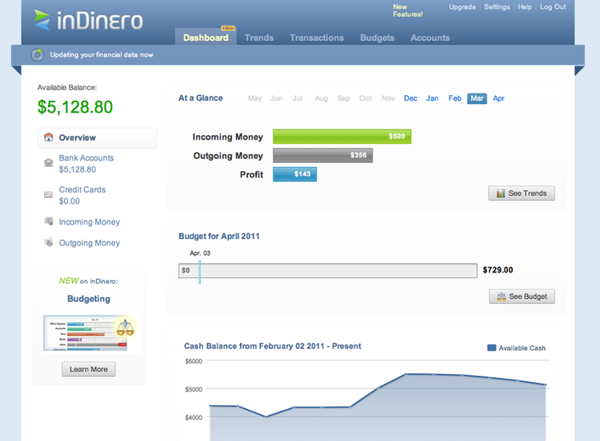Click the See Trends button
Screen dimensions: 600x441
(521, 193)
